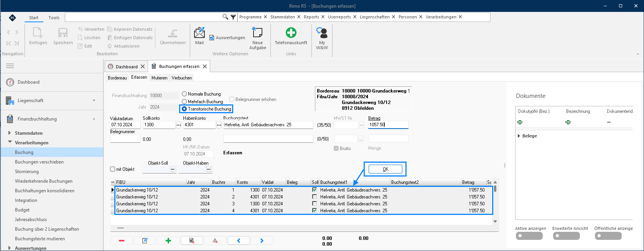Go to previous record with blue left arrow
The width and height of the screenshot is (644, 251).
pos(239,241)
